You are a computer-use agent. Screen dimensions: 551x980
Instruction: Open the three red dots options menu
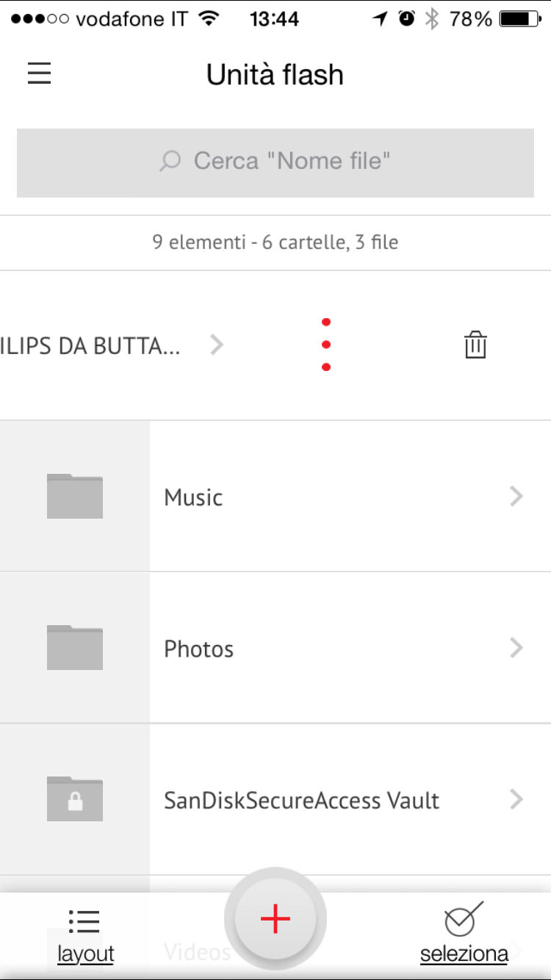pos(326,345)
